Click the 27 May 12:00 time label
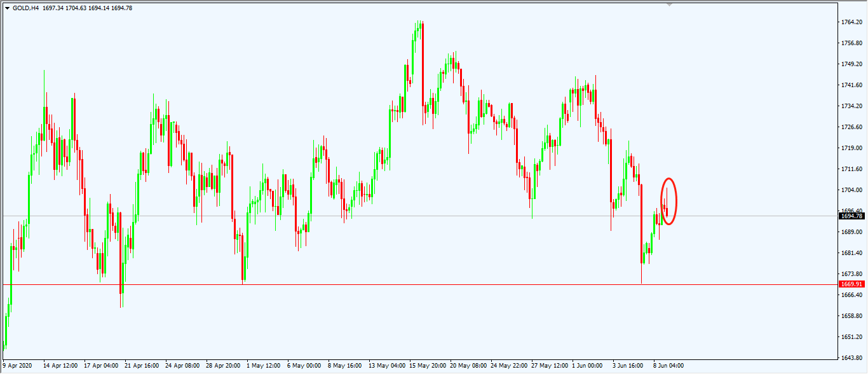This screenshot has width=868, height=374. pyautogui.click(x=550, y=366)
